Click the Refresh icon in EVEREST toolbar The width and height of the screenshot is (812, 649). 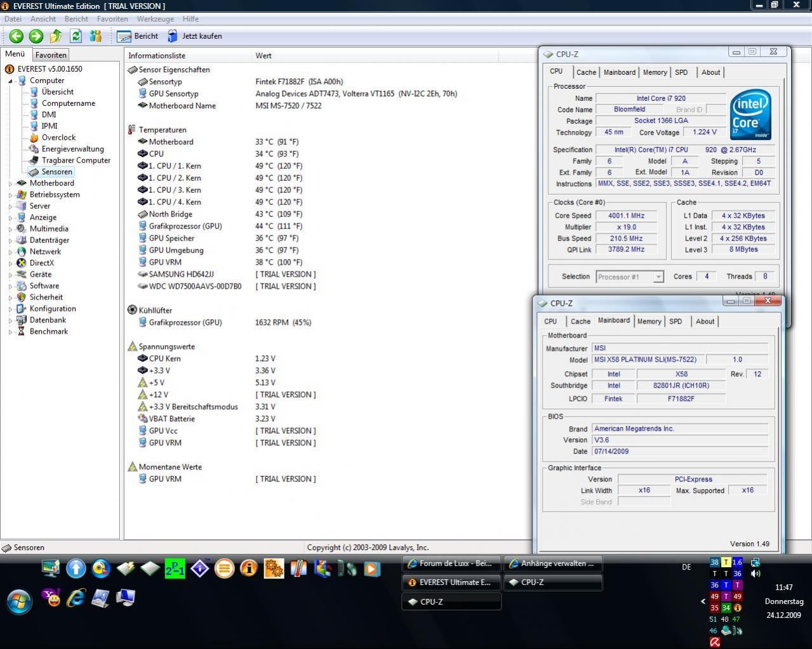[x=76, y=36]
